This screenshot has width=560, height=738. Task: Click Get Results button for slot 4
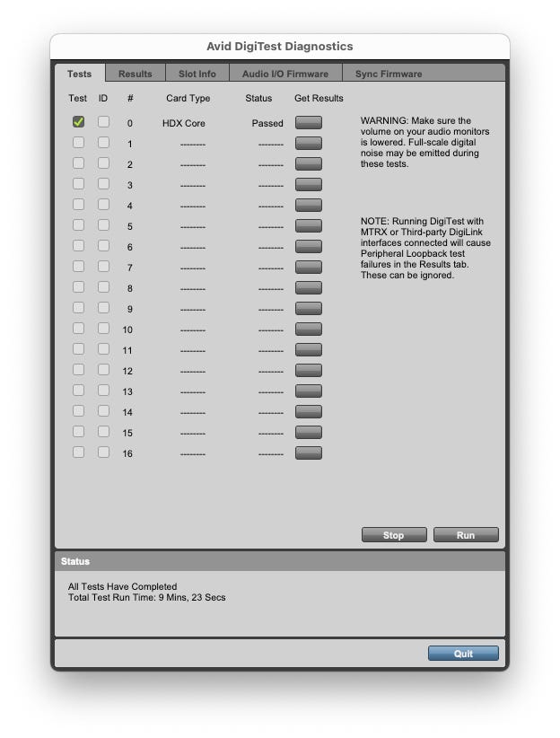pos(309,205)
